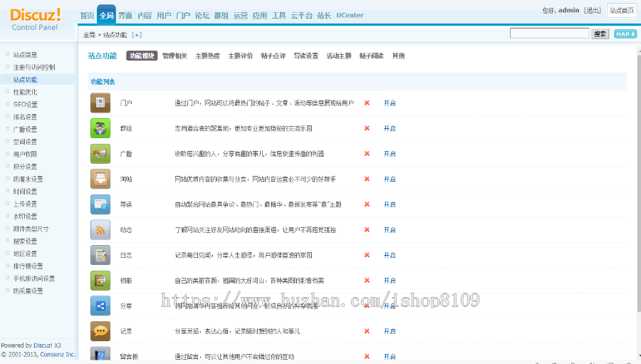
Task: Click the 相册 album module icon
Action: 100,281
